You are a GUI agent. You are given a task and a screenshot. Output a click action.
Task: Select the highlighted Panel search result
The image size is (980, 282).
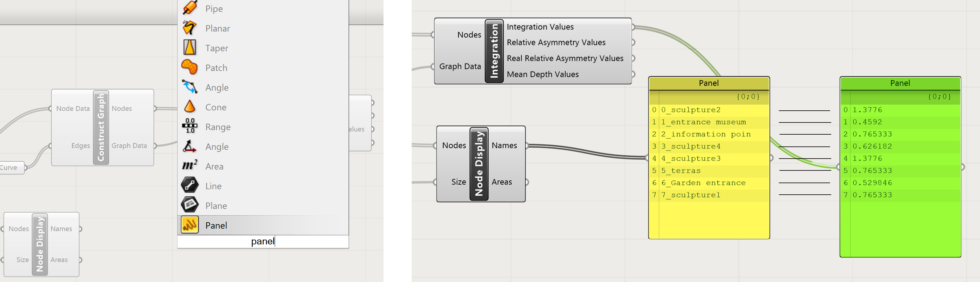(216, 225)
